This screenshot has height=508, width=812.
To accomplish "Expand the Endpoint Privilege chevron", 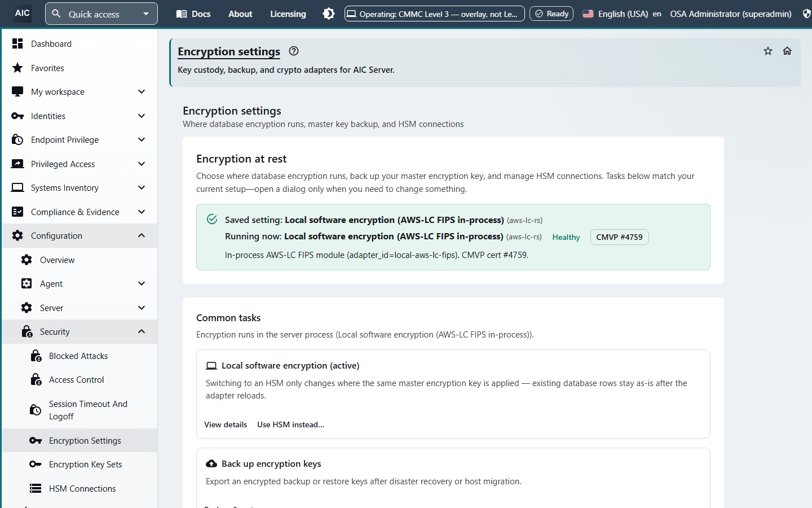I will [142, 140].
